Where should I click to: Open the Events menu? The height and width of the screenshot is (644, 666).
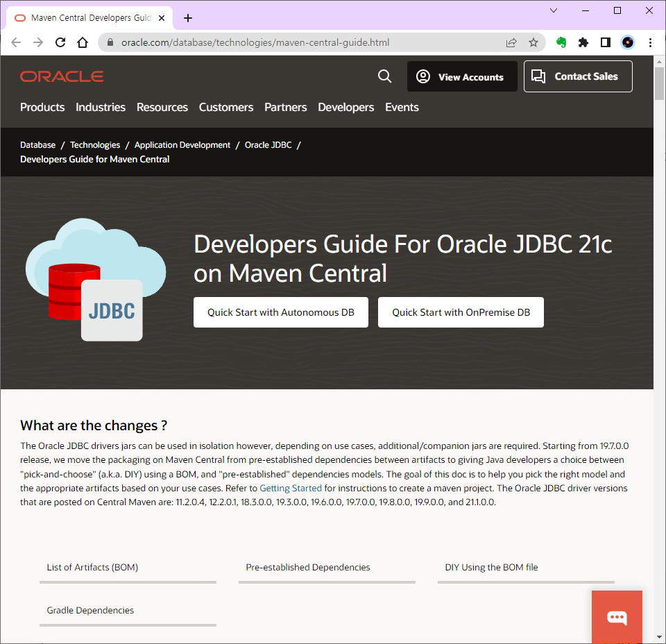[x=402, y=107]
